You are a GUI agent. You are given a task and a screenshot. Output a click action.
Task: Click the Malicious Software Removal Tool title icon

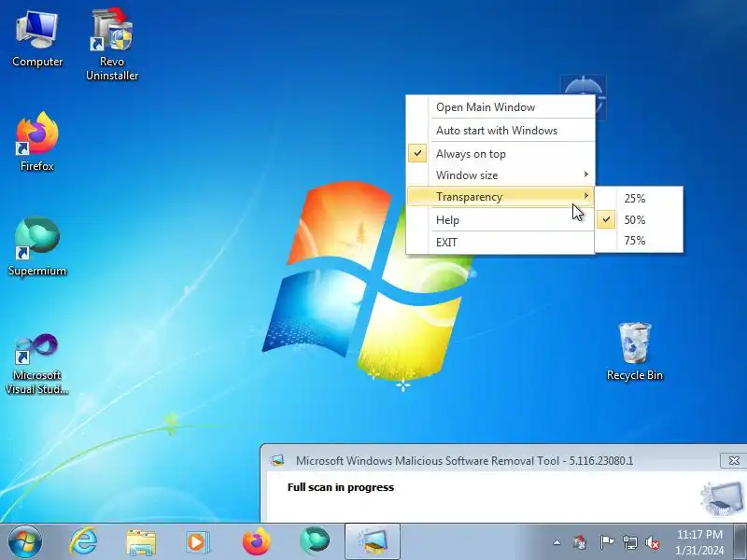277,460
